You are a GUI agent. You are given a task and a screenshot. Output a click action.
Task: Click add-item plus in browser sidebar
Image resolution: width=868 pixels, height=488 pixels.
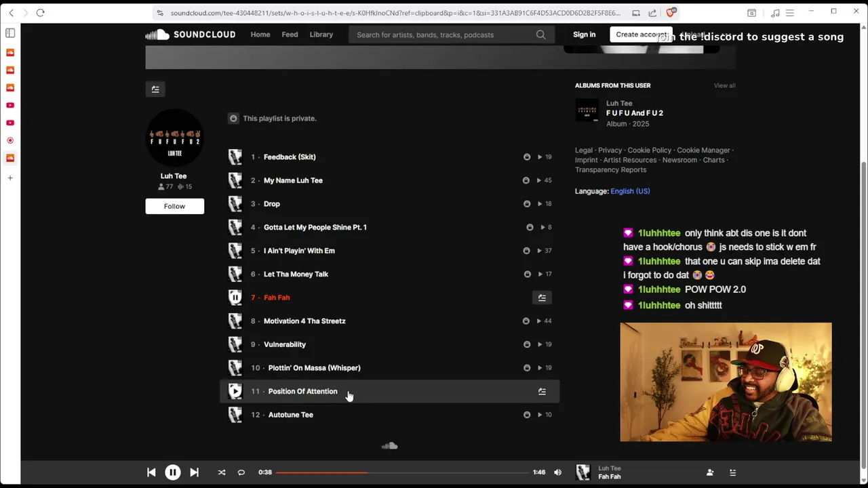coord(10,178)
